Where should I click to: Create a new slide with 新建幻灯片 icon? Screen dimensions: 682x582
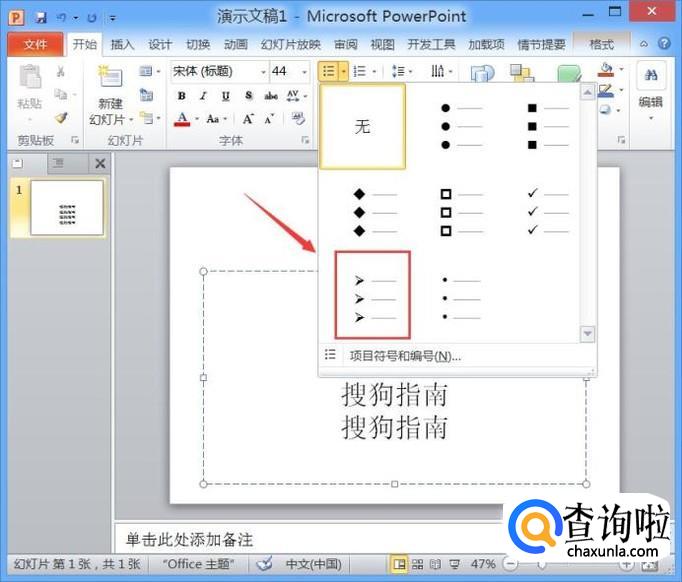(110, 77)
